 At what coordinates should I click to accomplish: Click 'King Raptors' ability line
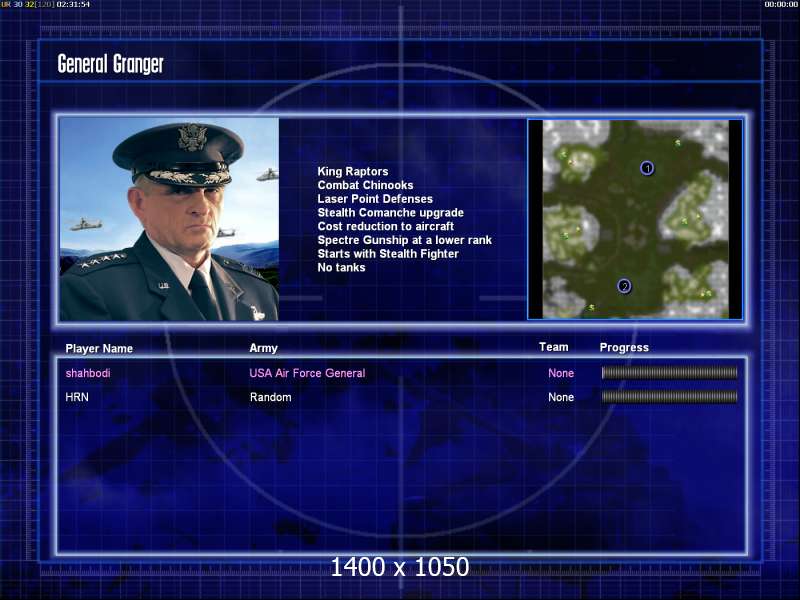point(353,171)
